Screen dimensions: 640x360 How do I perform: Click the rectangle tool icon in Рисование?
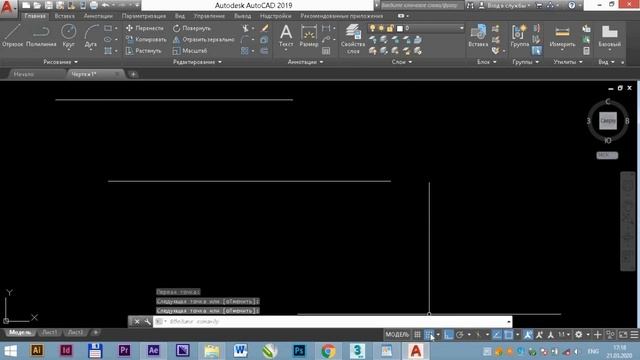click(108, 28)
